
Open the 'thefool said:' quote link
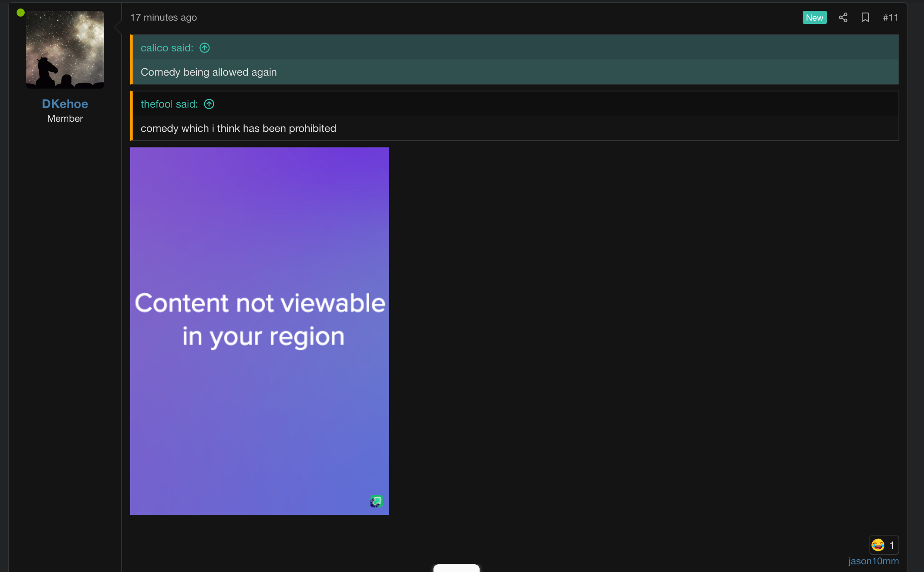click(x=169, y=104)
